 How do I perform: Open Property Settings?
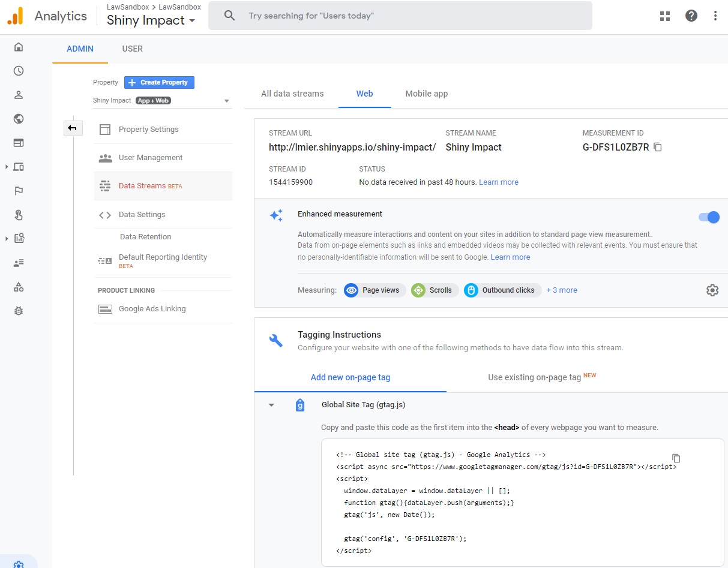click(x=163, y=130)
